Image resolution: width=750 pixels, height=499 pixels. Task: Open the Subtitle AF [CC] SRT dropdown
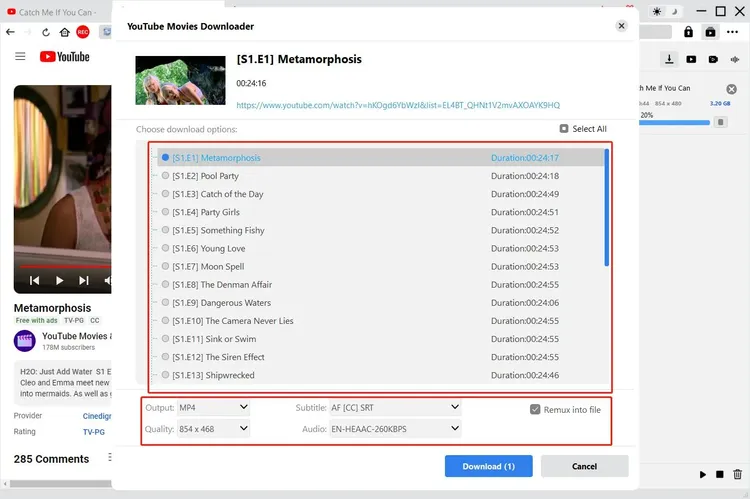pyautogui.click(x=395, y=408)
